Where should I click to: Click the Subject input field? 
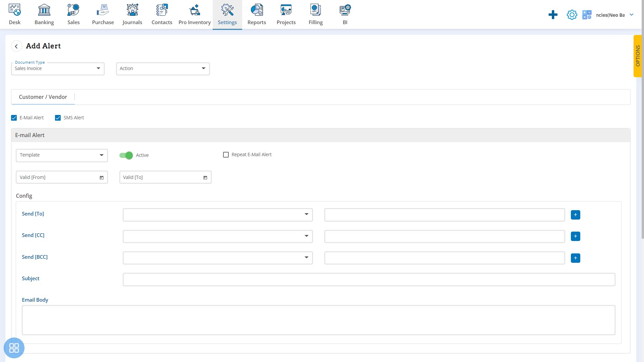pyautogui.click(x=369, y=279)
